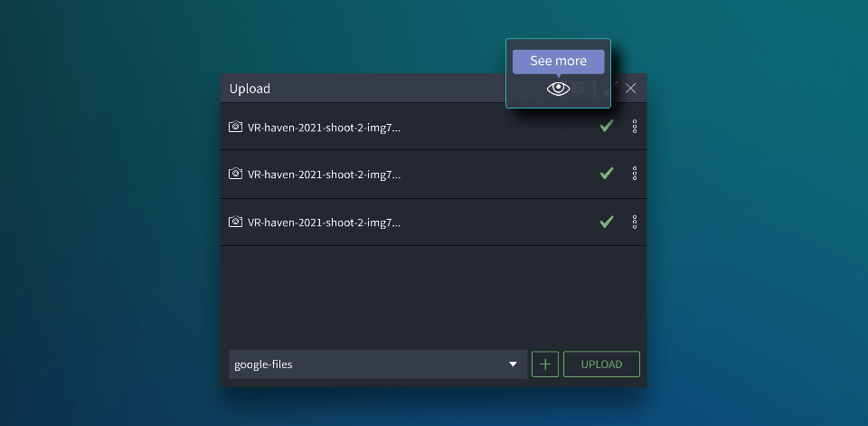Open options menu for the bottom file row

635,222
